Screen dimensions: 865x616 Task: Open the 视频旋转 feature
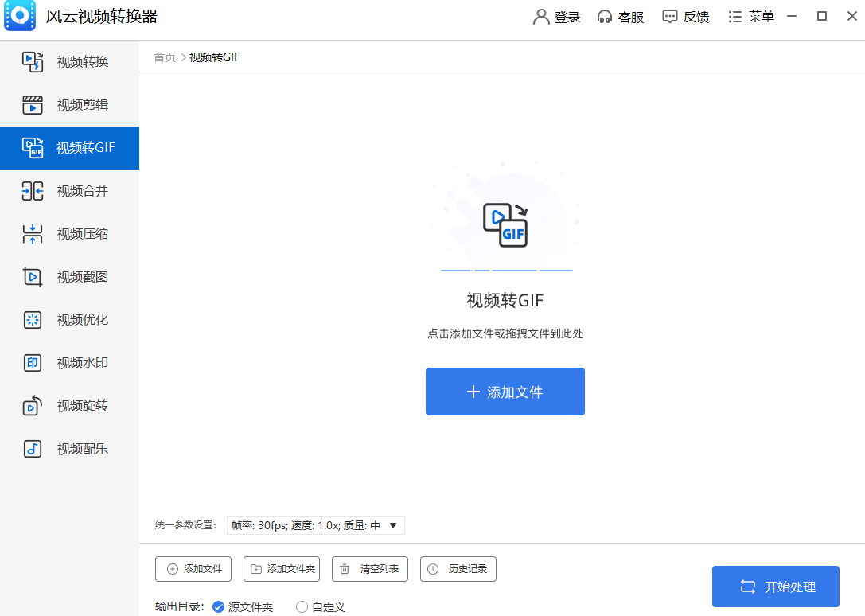coord(69,406)
